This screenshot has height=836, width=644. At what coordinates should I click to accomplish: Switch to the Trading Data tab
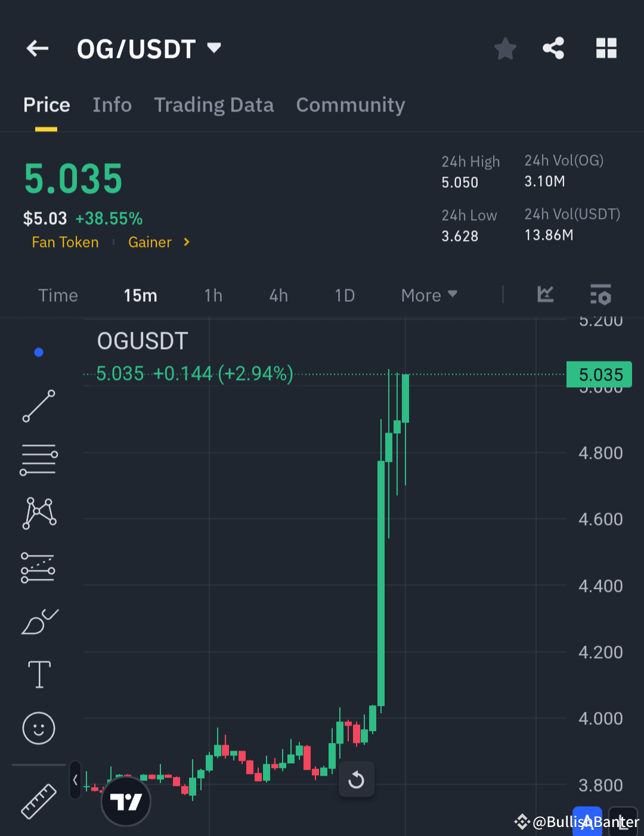[x=213, y=105]
